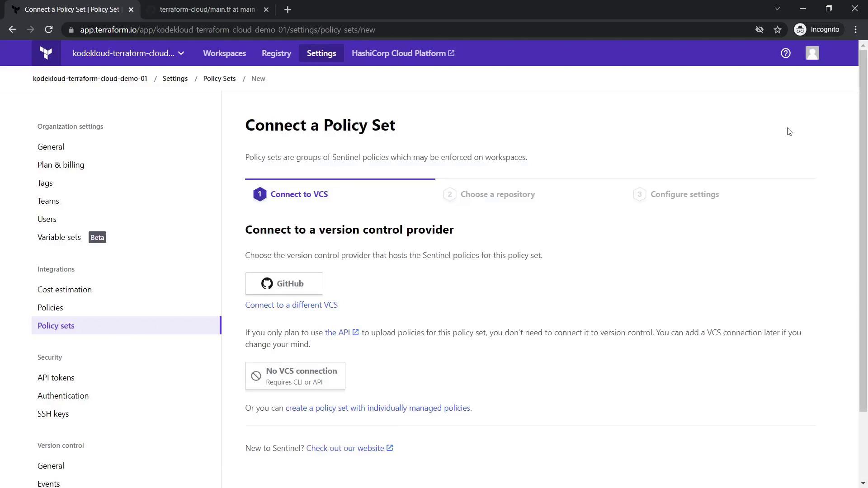The image size is (868, 488).
Task: Click the page vertical scrollbar
Action: tap(863, 226)
